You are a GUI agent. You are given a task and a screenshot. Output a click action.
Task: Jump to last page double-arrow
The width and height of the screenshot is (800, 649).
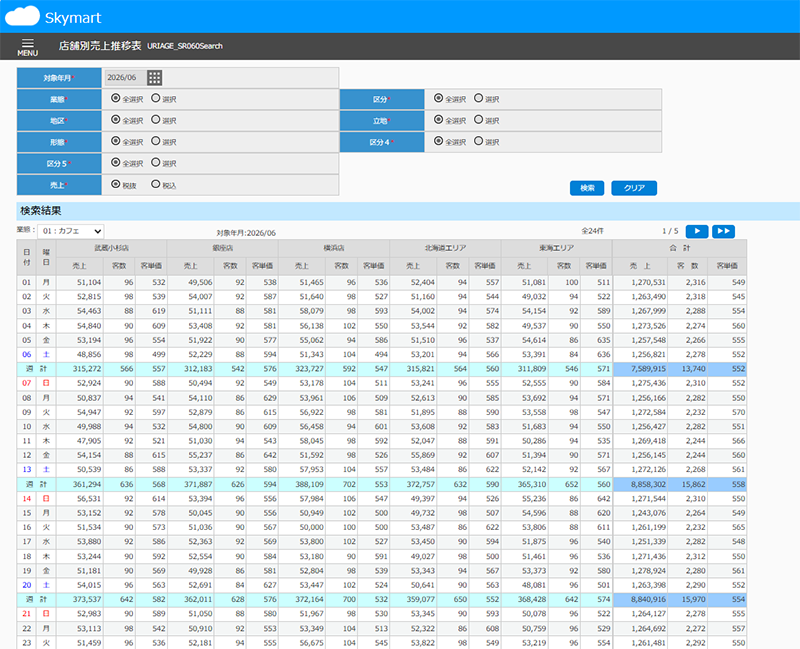tap(723, 231)
